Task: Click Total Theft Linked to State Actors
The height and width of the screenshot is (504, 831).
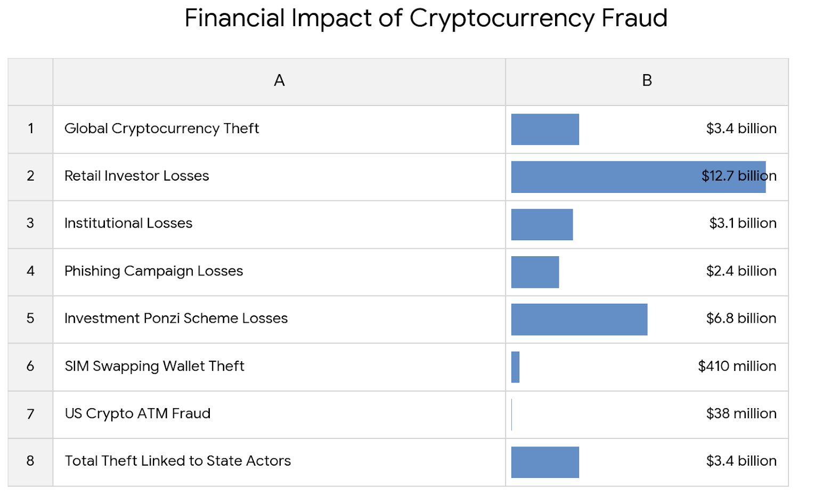Action: point(177,461)
